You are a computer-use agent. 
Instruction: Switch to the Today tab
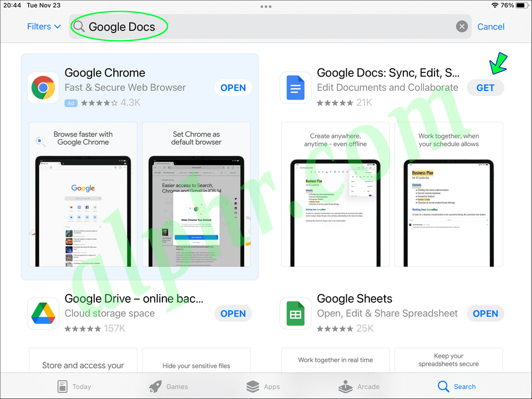[x=74, y=386]
